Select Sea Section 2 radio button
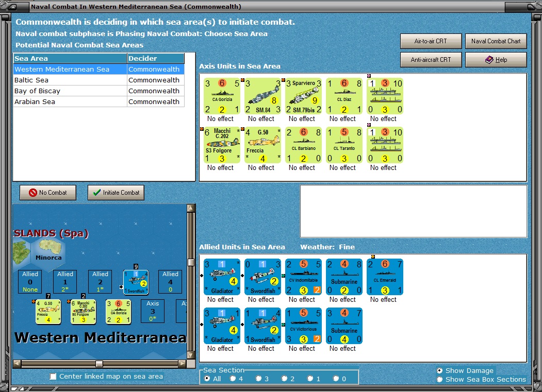542x392 pixels. click(x=284, y=379)
